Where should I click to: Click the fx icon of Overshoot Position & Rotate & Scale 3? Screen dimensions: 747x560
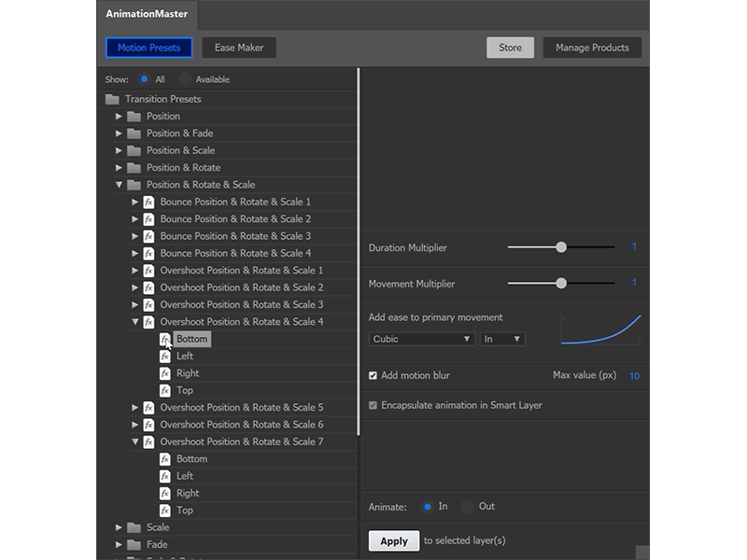(x=149, y=305)
